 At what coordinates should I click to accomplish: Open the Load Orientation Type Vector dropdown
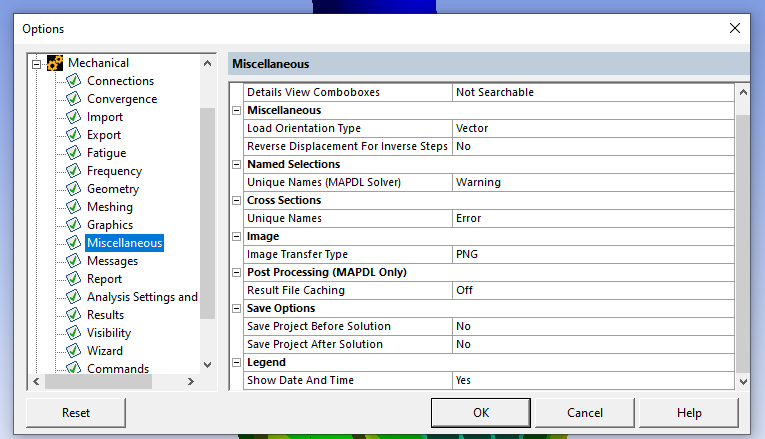point(593,128)
